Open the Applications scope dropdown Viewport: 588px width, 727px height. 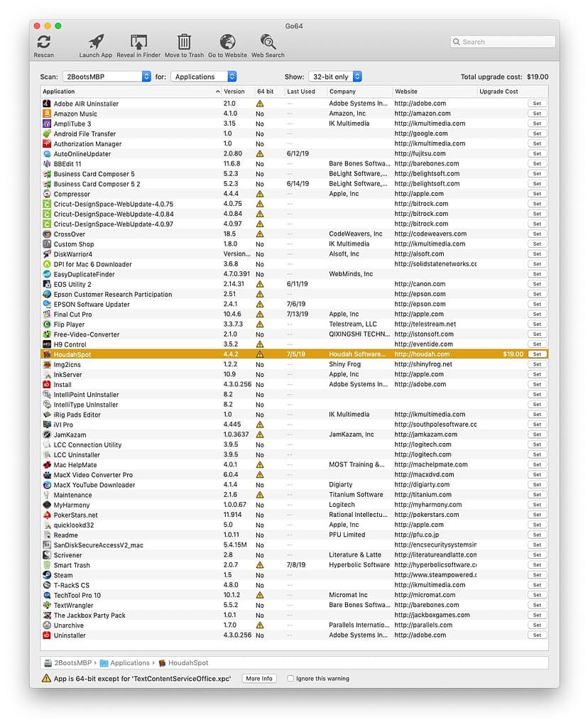[204, 77]
